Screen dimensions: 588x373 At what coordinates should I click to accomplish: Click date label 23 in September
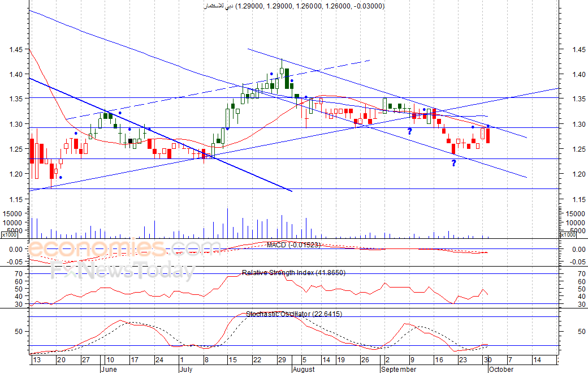click(463, 360)
